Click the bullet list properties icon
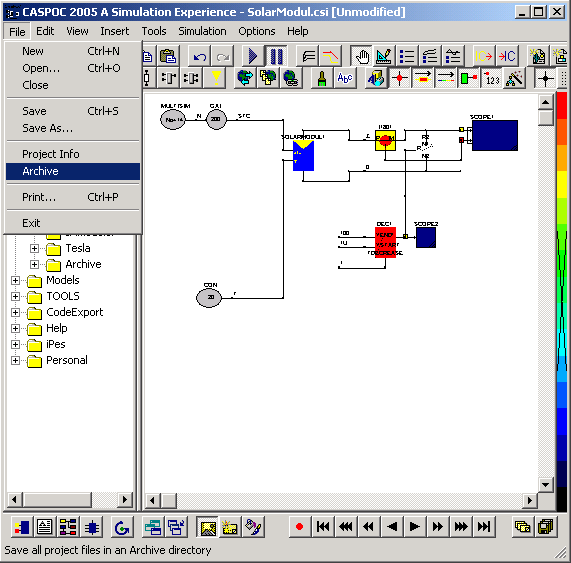571x563 pixels. click(407, 56)
